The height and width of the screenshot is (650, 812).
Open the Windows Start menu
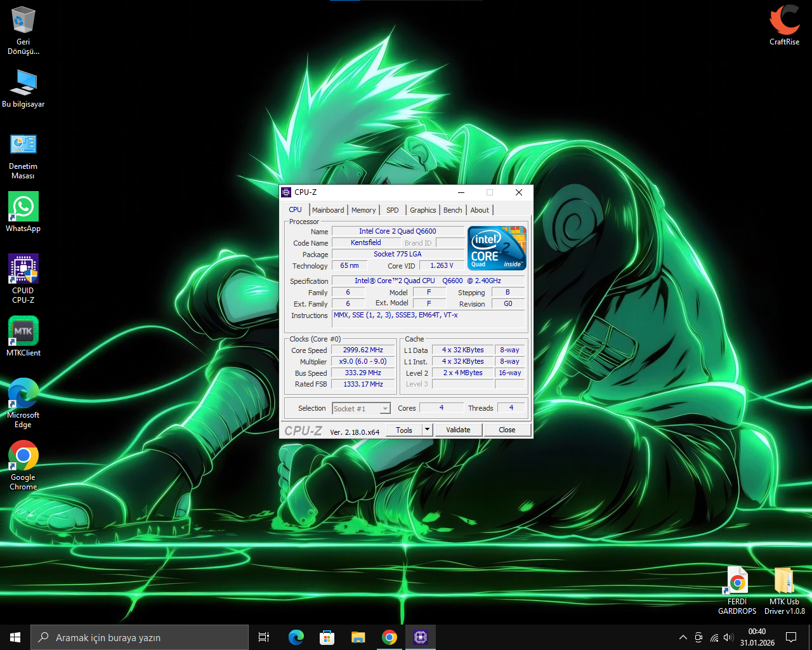pyautogui.click(x=15, y=637)
